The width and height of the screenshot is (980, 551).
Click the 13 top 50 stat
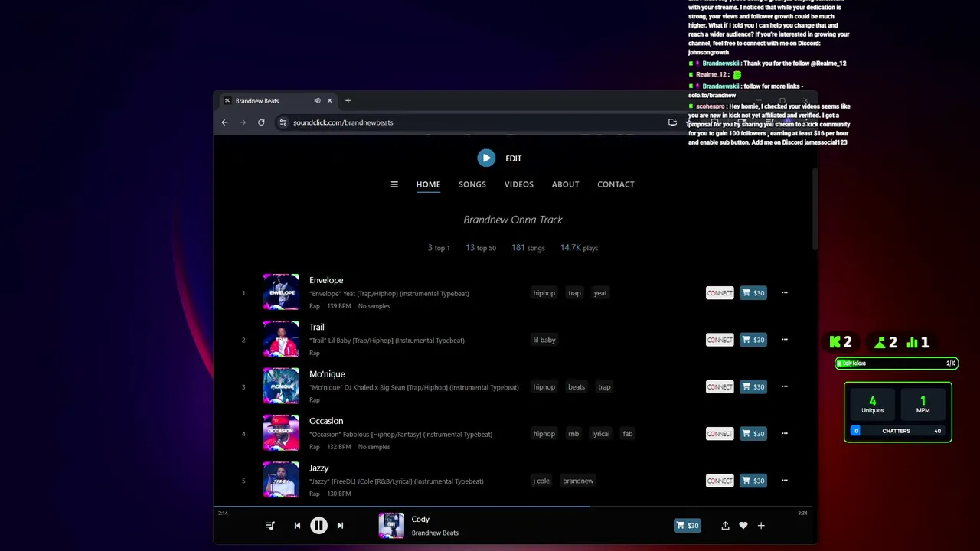481,248
